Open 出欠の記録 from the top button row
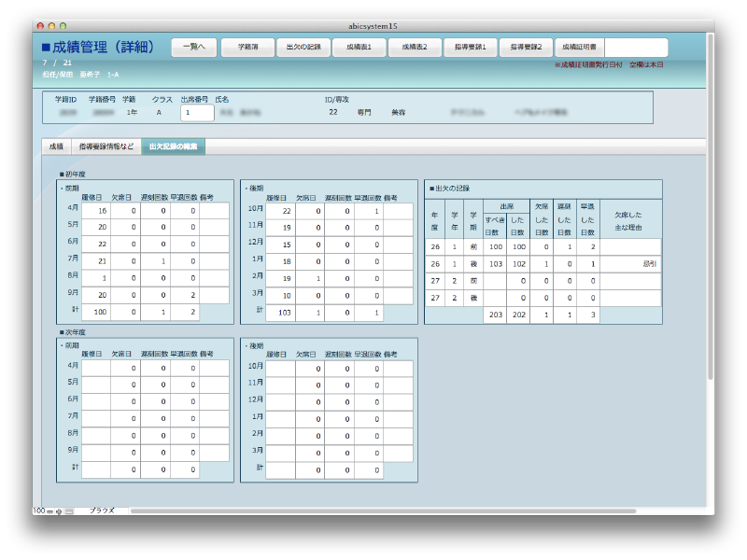The height and width of the screenshot is (560, 747). point(303,46)
